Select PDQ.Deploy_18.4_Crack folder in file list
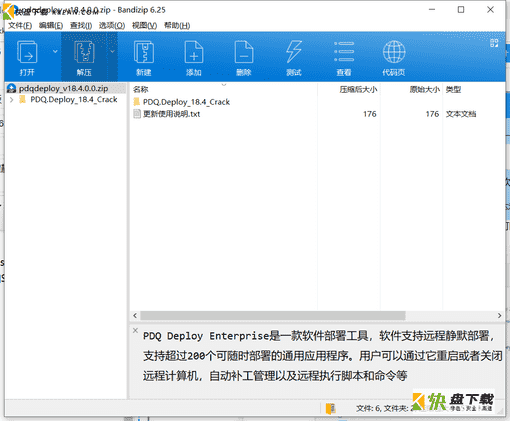The width and height of the screenshot is (510, 421). coord(186,102)
